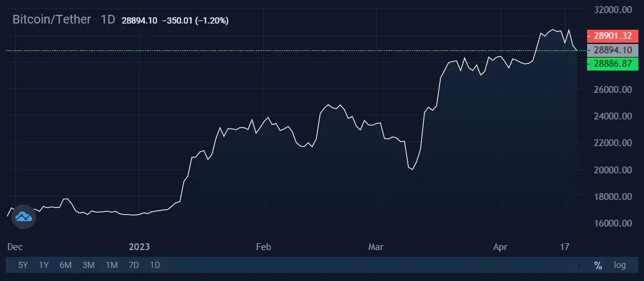Click the 20000.00 axis value

pos(613,170)
